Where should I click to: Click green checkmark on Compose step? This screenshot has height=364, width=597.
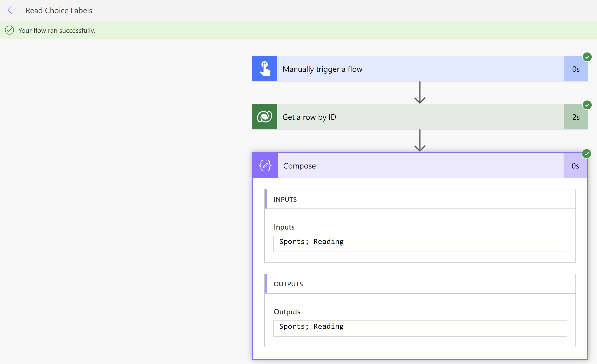(x=586, y=154)
